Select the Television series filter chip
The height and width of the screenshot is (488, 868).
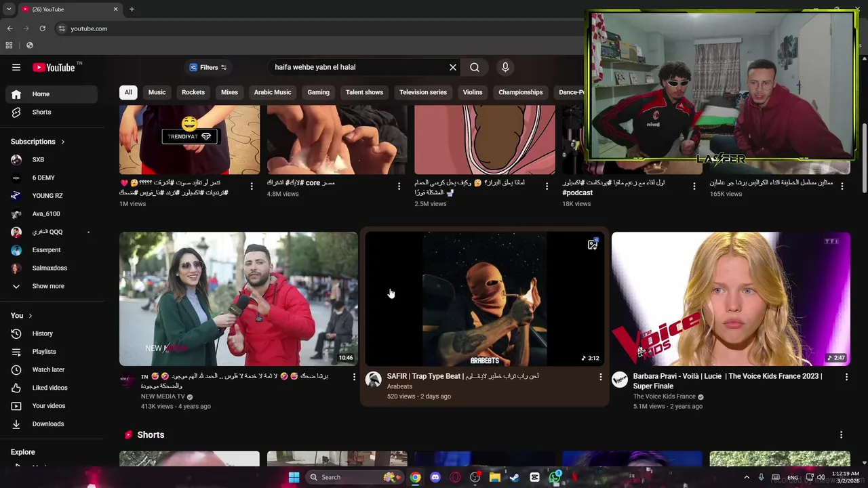(423, 92)
